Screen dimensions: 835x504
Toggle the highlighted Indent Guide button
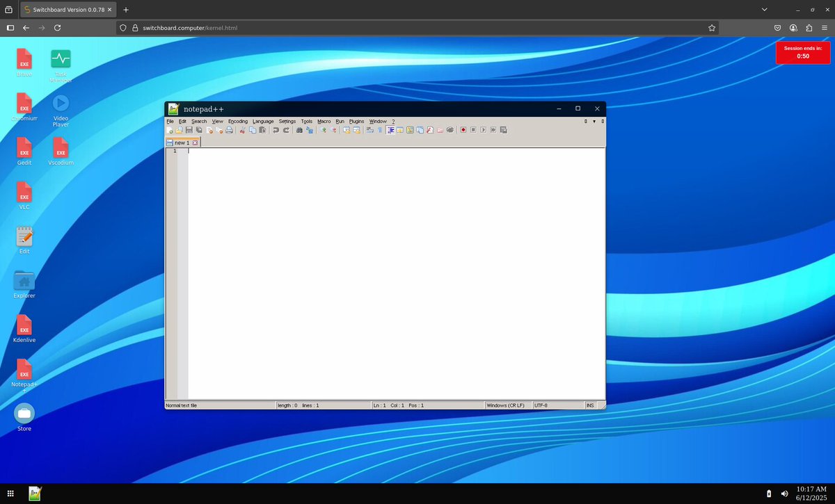pyautogui.click(x=390, y=130)
